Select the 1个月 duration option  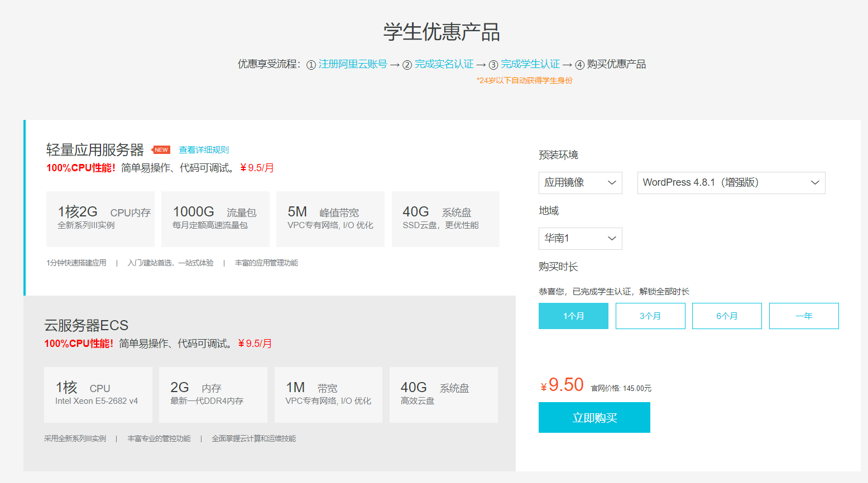(573, 316)
